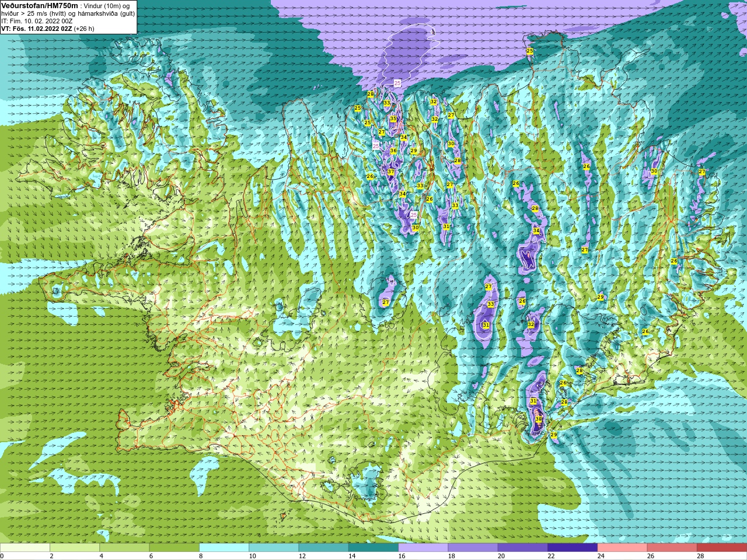747x560 pixels.
Task: Select the 16–18 m/s lavender legend swatch
Action: pos(423,548)
